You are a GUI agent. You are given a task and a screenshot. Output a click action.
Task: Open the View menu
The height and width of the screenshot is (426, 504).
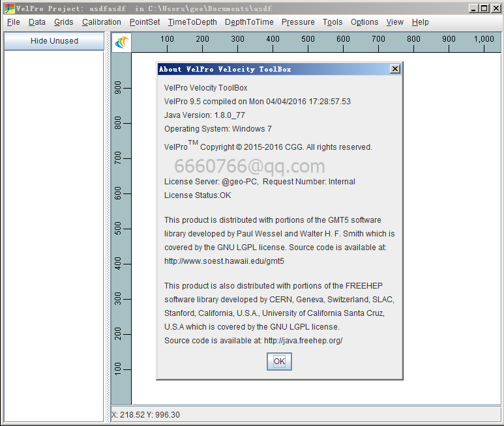click(394, 22)
